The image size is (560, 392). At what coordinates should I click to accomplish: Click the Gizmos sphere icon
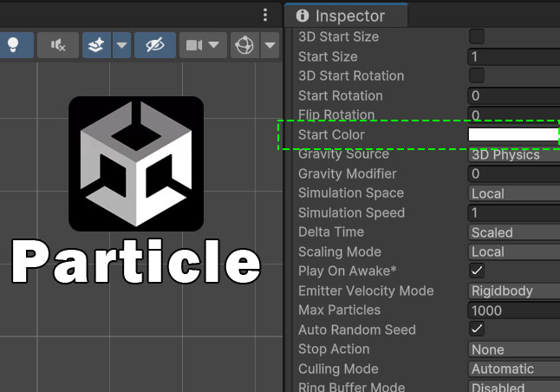coord(245,45)
